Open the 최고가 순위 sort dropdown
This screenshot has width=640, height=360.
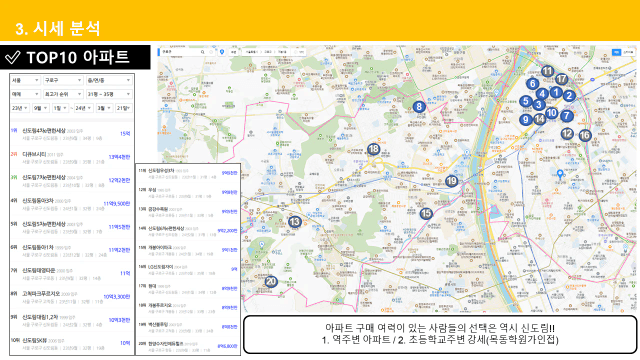pos(63,94)
